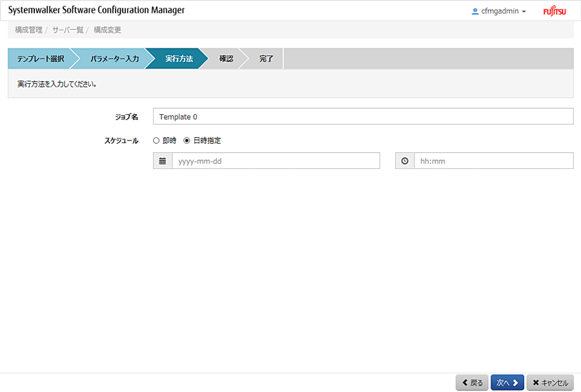Click the clock icon beside time field
Viewport: 581px width, 392px height.
(x=405, y=161)
